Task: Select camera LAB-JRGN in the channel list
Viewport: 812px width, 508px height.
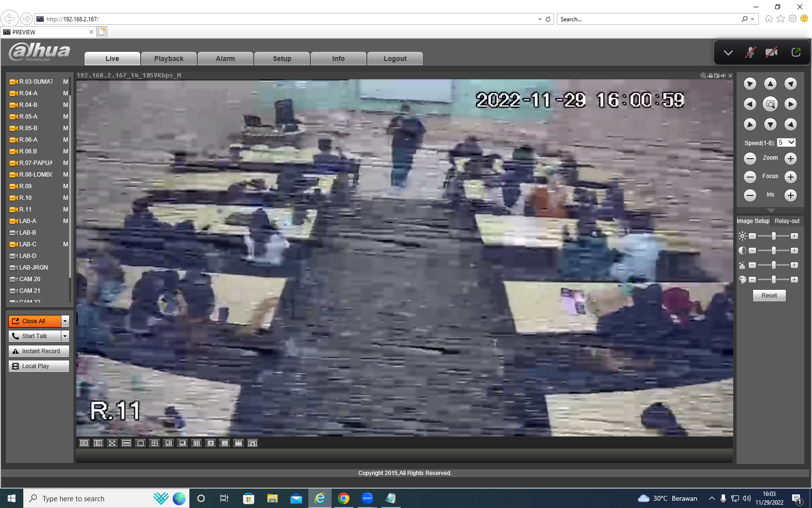Action: (x=33, y=268)
